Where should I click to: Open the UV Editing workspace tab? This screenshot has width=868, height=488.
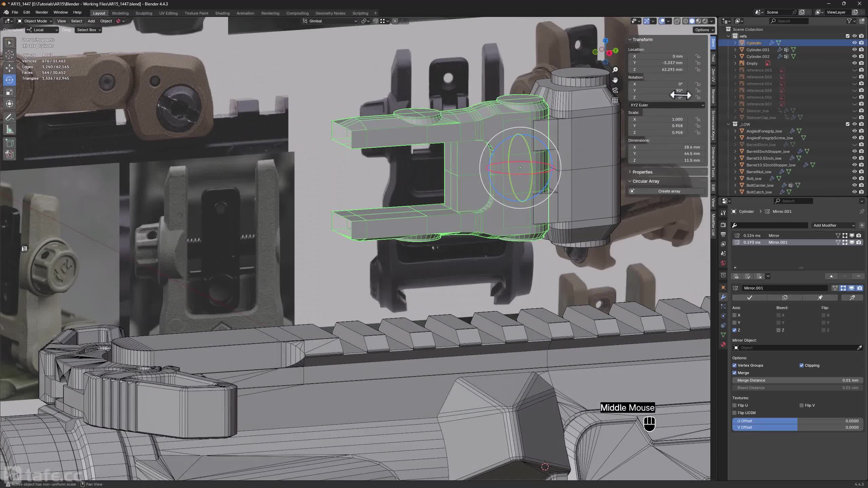coord(169,13)
